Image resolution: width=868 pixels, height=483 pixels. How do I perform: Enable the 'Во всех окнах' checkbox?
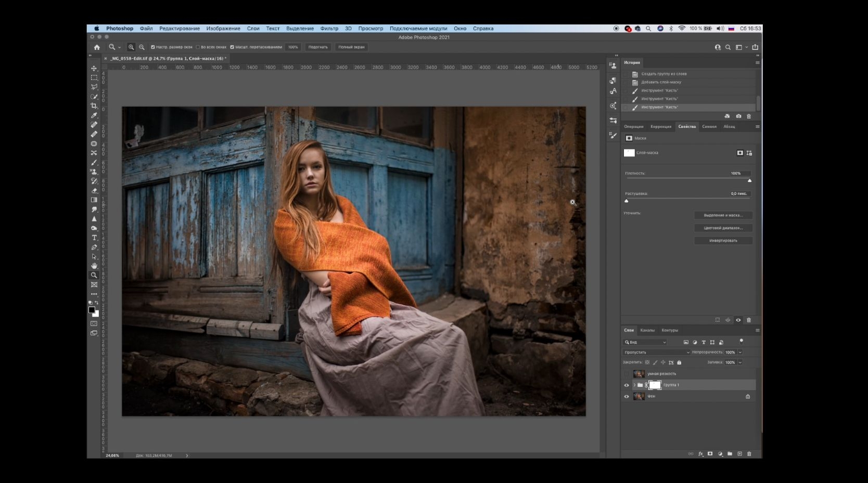(x=198, y=47)
